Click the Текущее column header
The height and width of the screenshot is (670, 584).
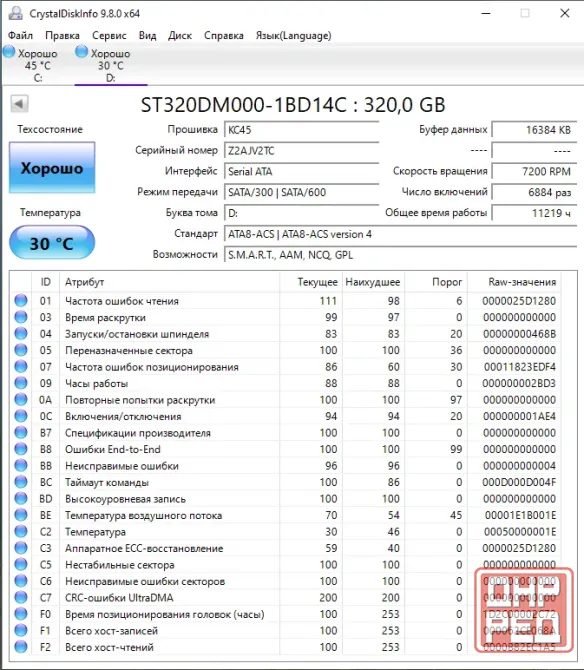[311, 282]
